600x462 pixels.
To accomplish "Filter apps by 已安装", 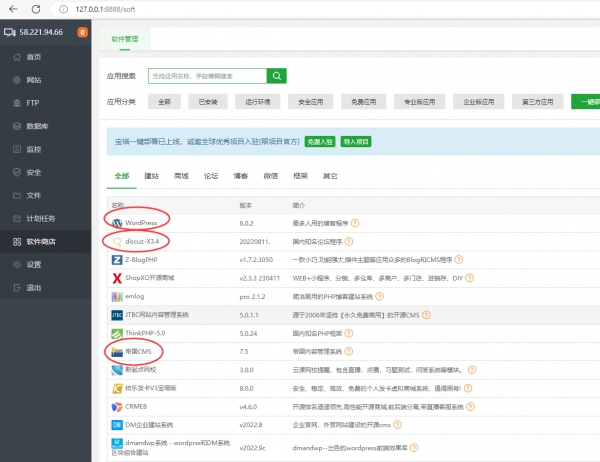I will coord(208,102).
